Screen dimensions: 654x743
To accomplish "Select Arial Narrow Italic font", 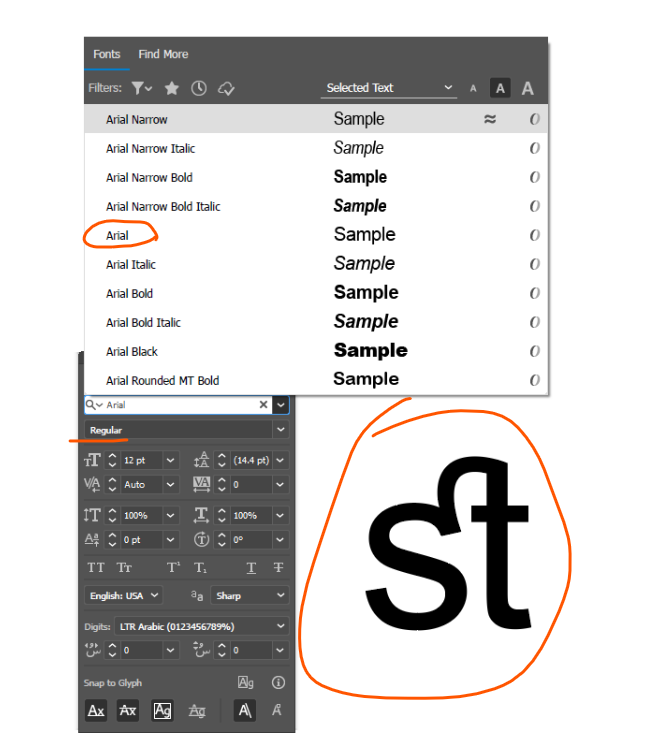I will (x=316, y=148).
